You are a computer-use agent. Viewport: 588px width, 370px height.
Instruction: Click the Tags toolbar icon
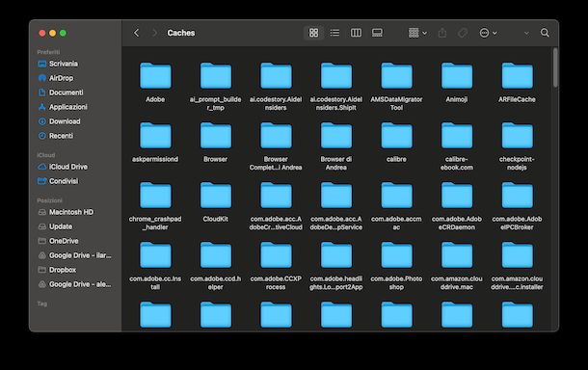(463, 33)
